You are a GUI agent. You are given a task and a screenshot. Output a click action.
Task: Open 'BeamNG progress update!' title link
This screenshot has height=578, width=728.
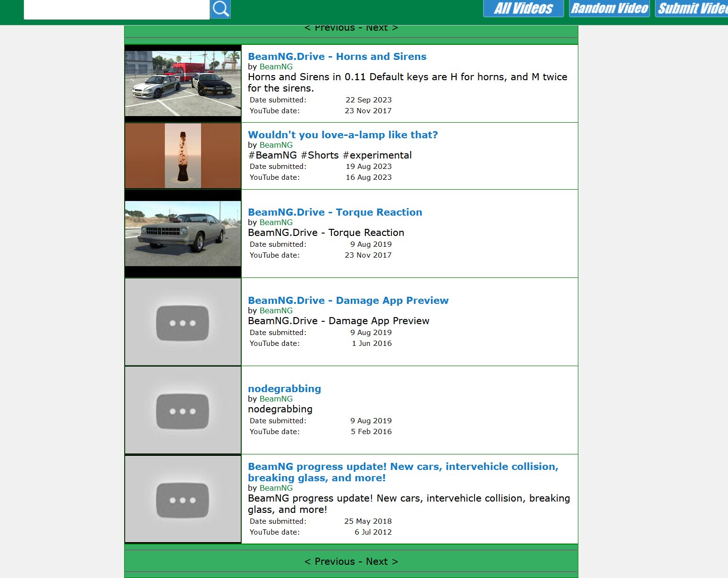pyautogui.click(x=403, y=472)
